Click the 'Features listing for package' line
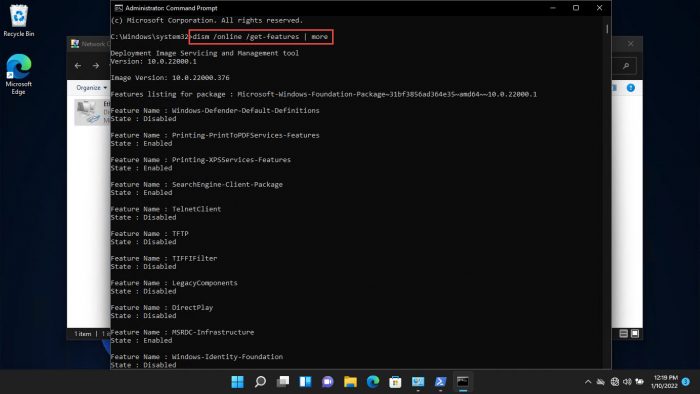Image resolution: width=700 pixels, height=394 pixels. pyautogui.click(x=324, y=94)
